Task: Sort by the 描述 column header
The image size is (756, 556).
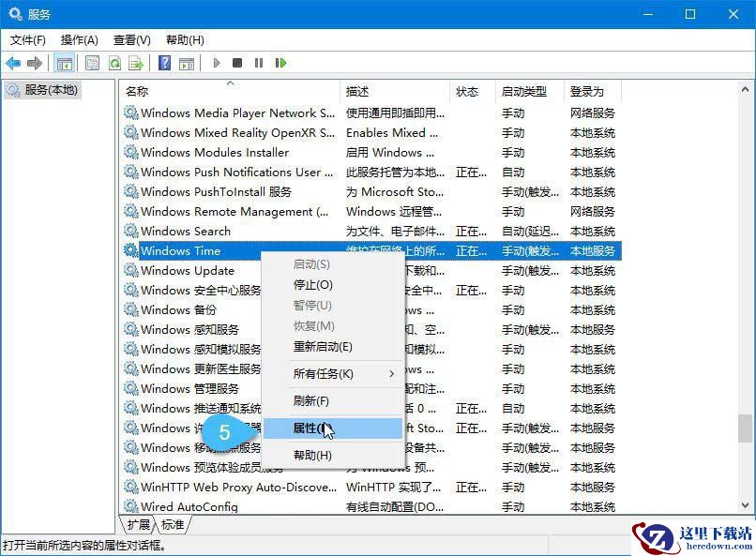Action: [x=395, y=92]
